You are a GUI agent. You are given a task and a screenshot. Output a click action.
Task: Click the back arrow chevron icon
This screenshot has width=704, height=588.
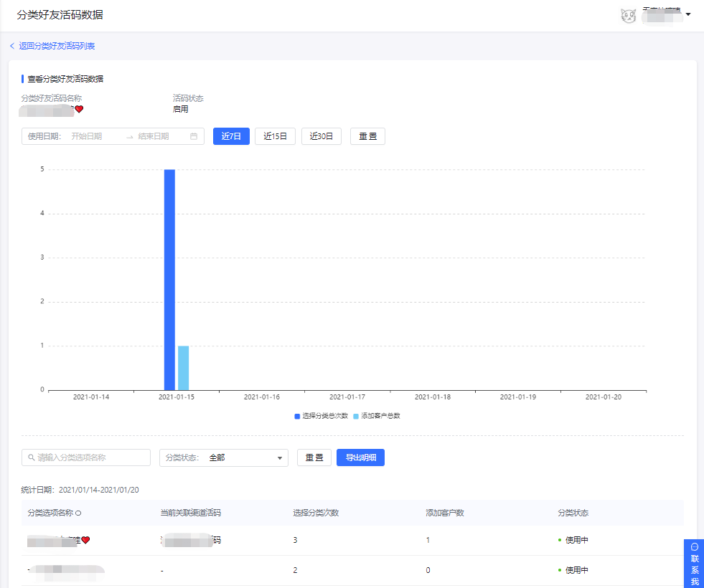12,46
